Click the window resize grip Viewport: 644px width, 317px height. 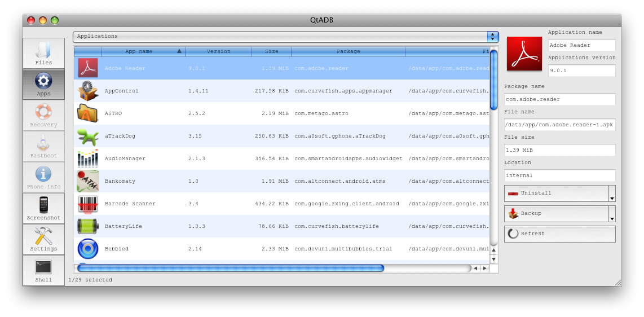coord(617,282)
